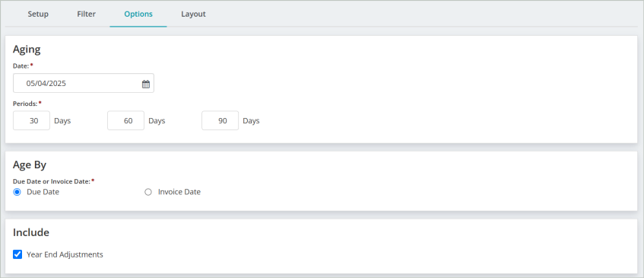Click the Year End Adjustments label text
This screenshot has height=278, width=644.
[65, 254]
